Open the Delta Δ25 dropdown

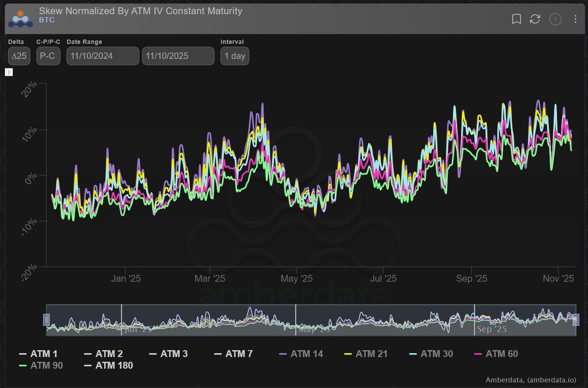click(20, 56)
